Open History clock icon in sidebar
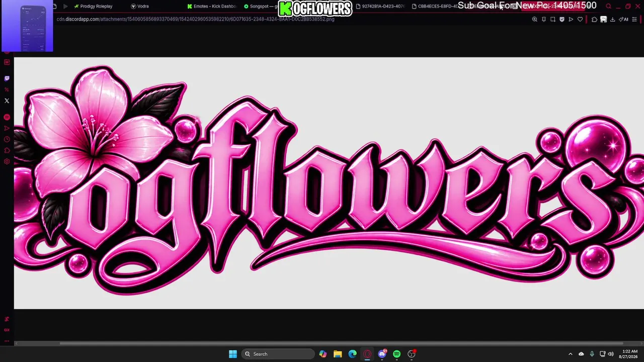The image size is (644, 362). (x=7, y=139)
